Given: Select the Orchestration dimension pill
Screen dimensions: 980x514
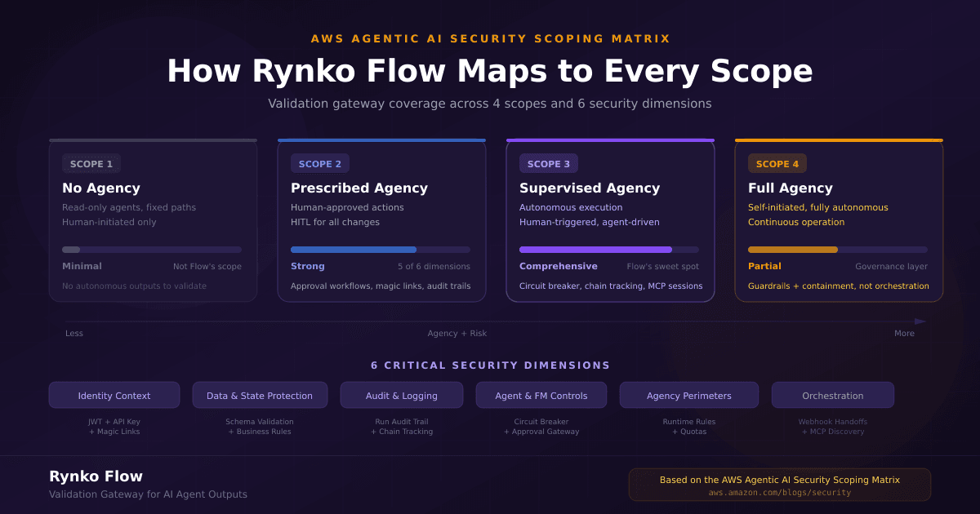Looking at the screenshot, I should [833, 395].
